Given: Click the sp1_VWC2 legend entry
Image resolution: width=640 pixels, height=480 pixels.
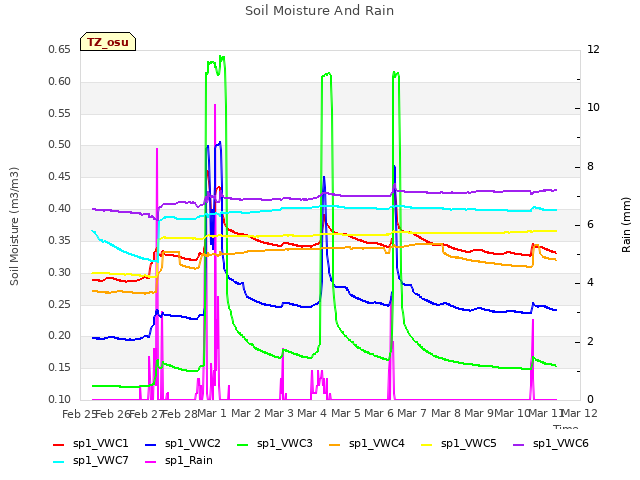Looking at the screenshot, I should coord(182,443).
